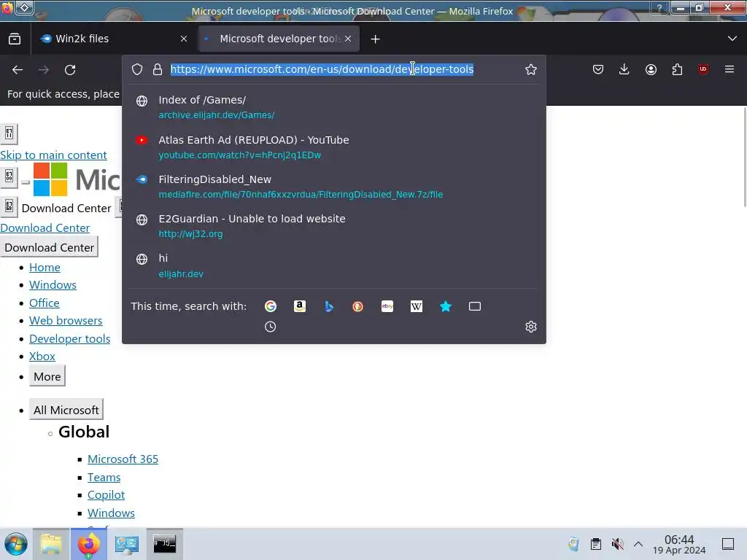747x560 pixels.
Task: Open the Xbox navigation link
Action: pyautogui.click(x=42, y=356)
